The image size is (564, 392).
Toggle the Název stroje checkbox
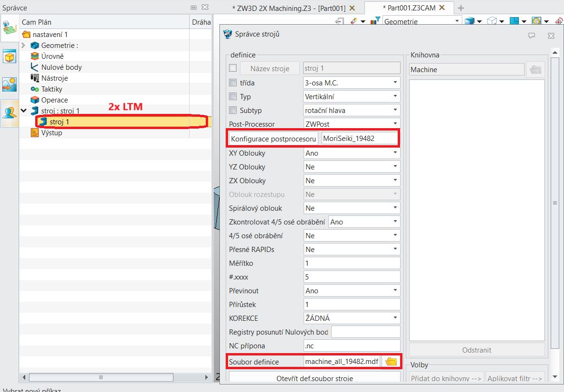[x=233, y=68]
